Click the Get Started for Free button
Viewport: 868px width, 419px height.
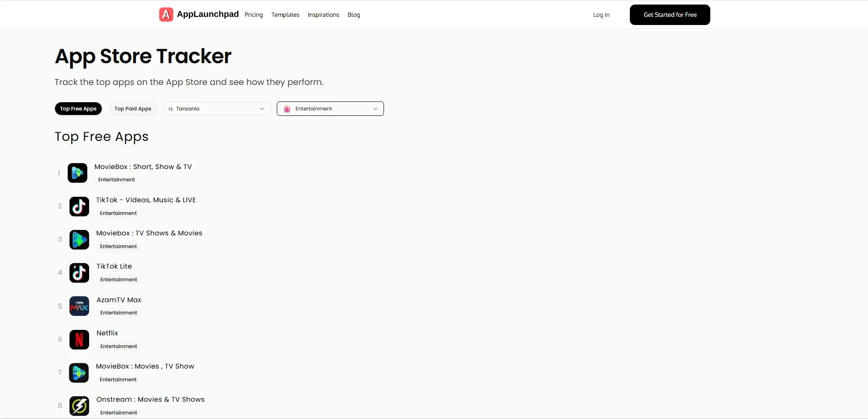pyautogui.click(x=669, y=15)
